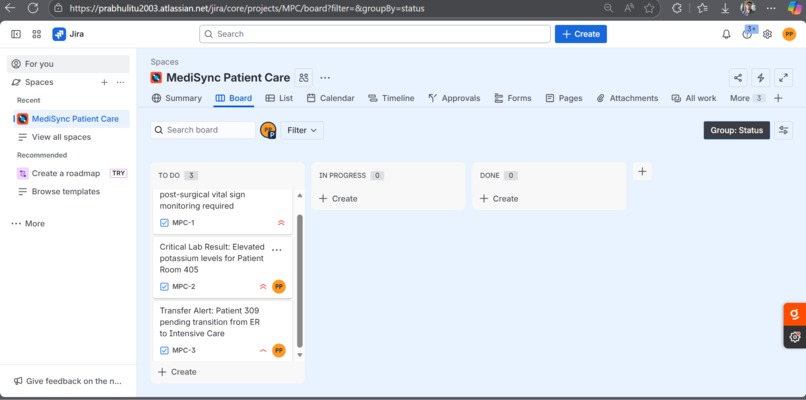Reload the page with browser refresh button
The height and width of the screenshot is (400, 806).
33,8
